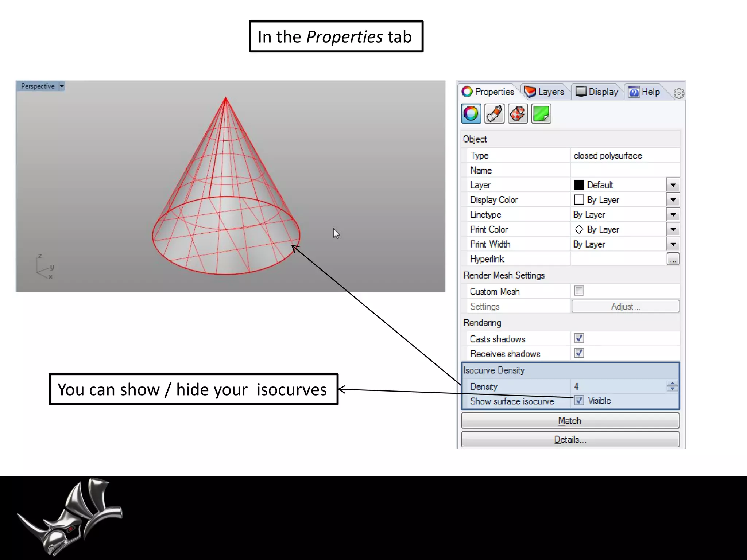Enable the Custom Mesh checkbox
The width and height of the screenshot is (747, 560).
tap(579, 291)
